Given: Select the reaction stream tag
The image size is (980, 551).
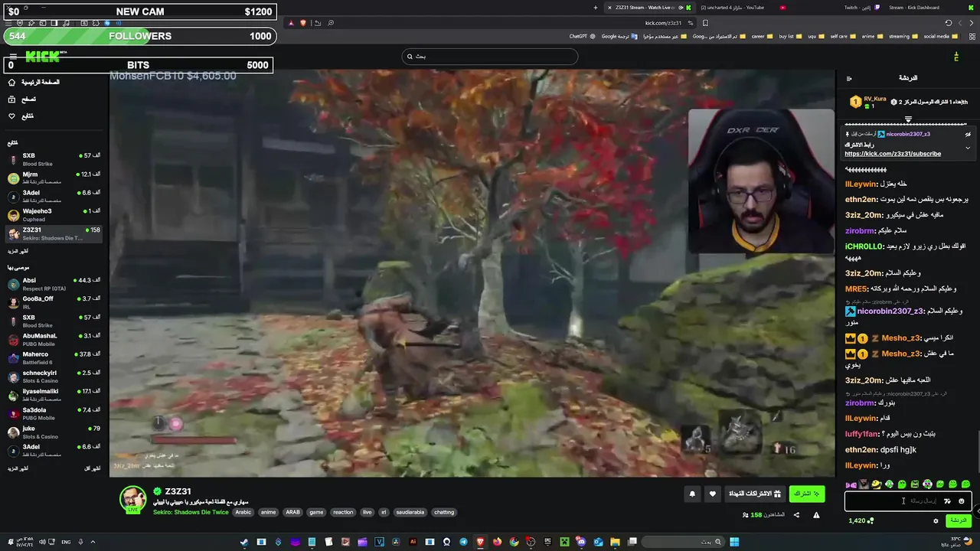Looking at the screenshot, I should [x=343, y=512].
